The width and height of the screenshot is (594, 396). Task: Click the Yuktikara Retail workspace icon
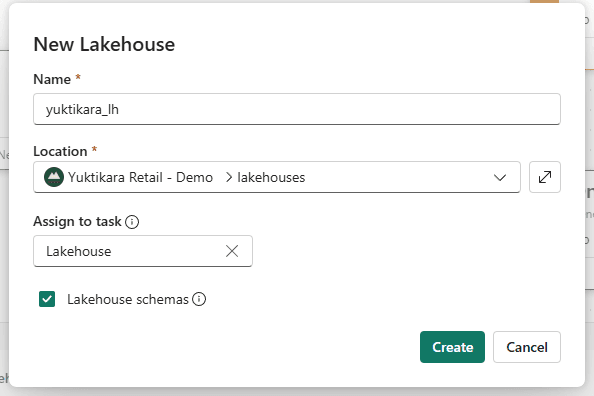(54, 177)
